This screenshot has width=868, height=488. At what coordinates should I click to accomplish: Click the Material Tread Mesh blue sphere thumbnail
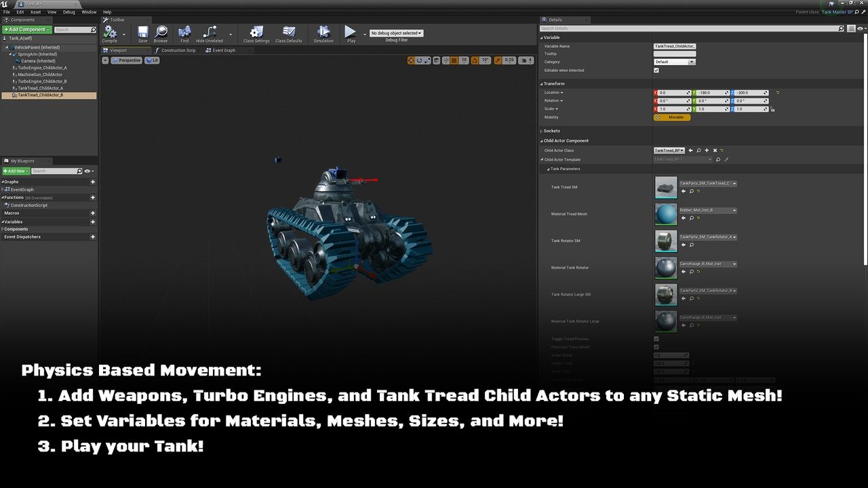point(665,214)
